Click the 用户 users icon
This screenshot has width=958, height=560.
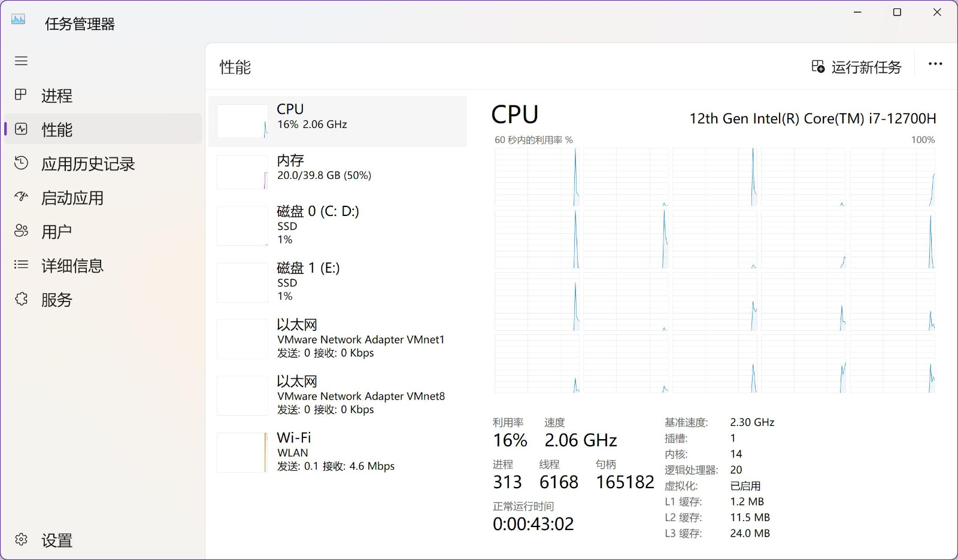point(21,231)
